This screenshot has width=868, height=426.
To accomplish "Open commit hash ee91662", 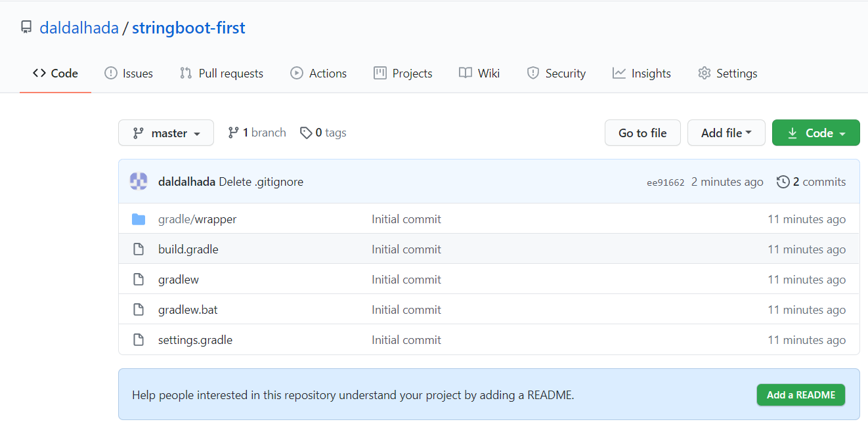I will 666,182.
